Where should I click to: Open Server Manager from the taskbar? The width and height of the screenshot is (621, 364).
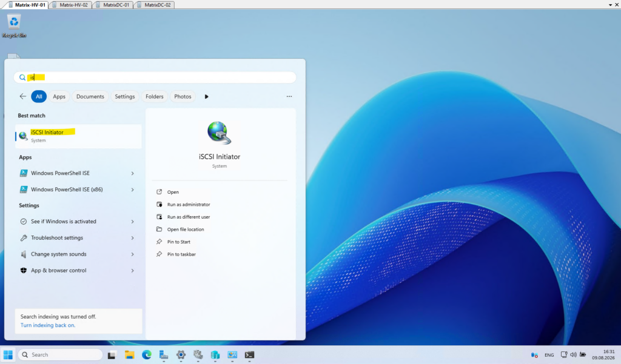(164, 355)
